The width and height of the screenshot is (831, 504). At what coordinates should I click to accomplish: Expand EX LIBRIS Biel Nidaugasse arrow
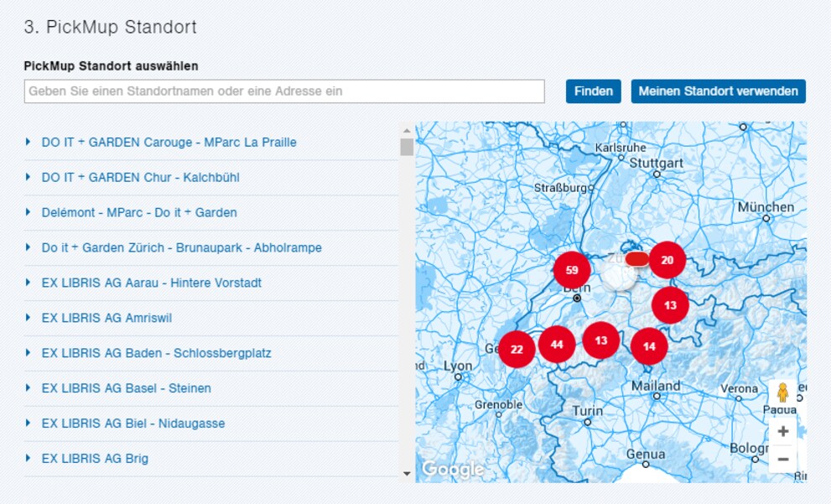click(x=28, y=423)
